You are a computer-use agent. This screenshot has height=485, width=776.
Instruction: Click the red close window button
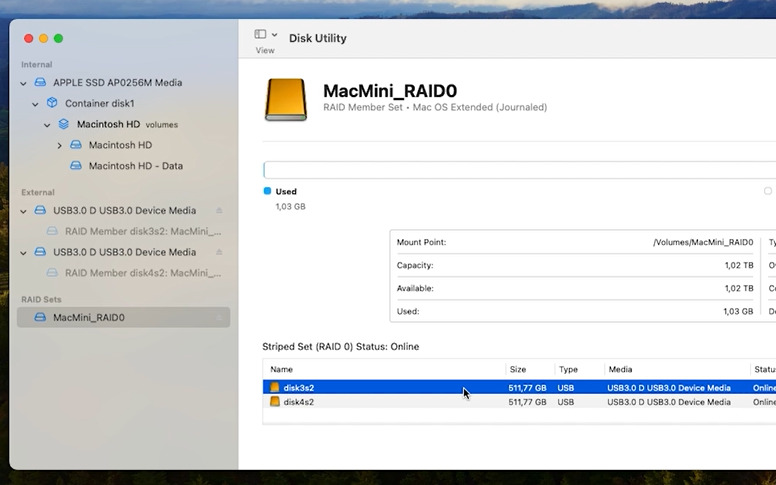[x=29, y=39]
